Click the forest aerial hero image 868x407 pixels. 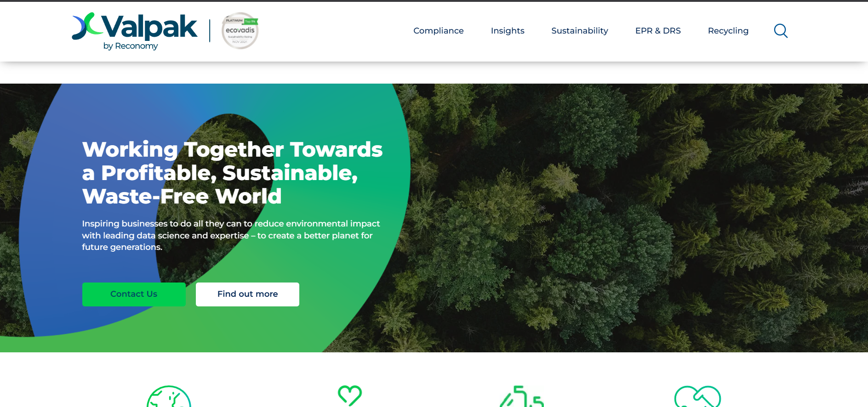point(639,218)
